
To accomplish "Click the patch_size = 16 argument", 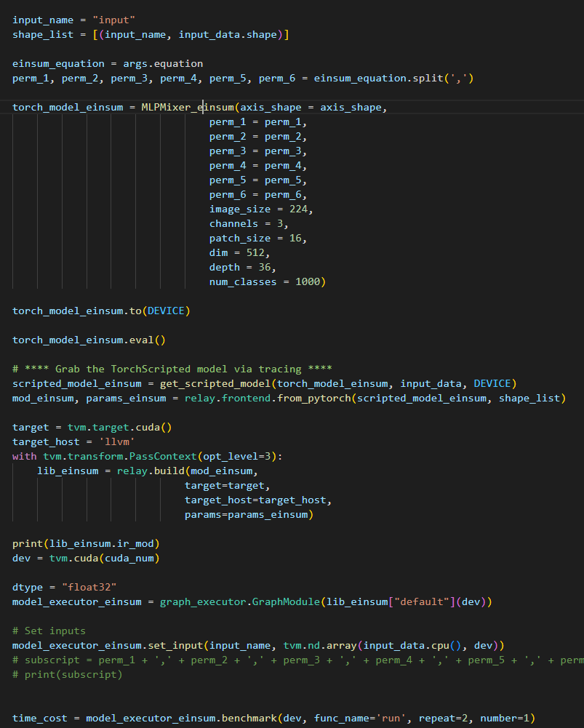I will (x=255, y=238).
